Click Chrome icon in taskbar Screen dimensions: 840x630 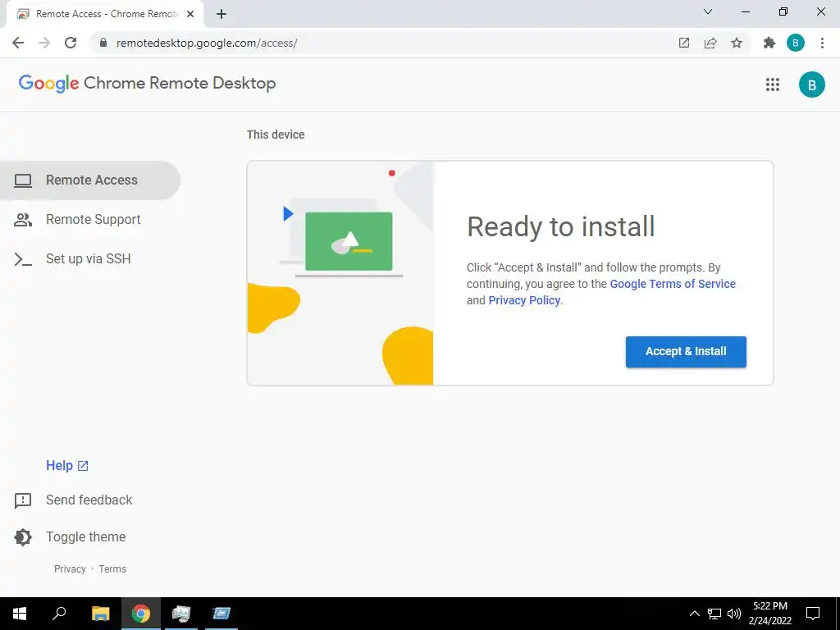[141, 614]
